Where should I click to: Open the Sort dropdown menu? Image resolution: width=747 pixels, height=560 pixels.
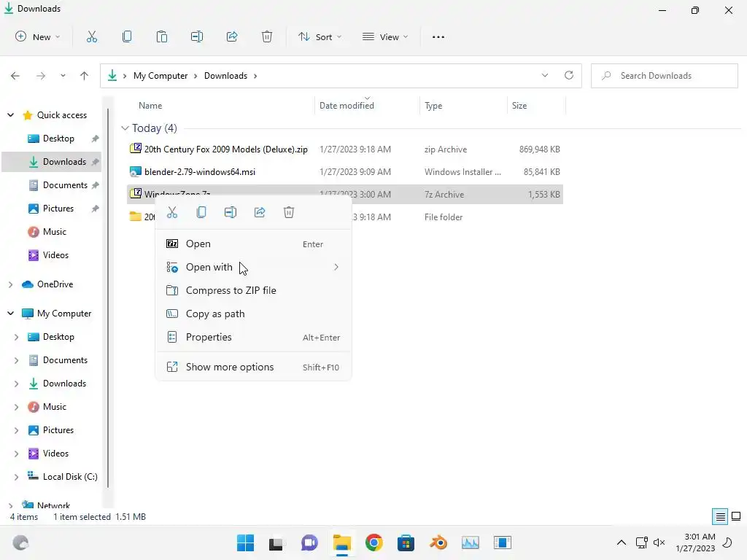[x=320, y=36]
